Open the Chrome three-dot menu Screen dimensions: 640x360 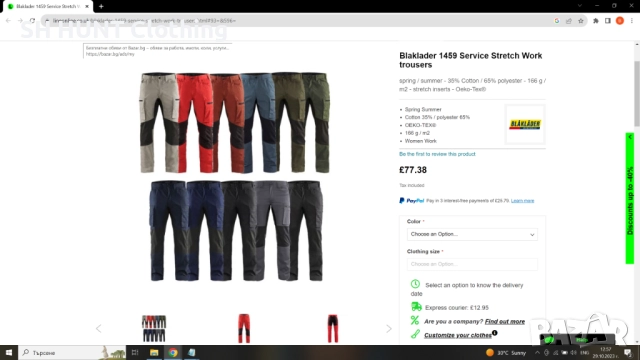pos(631,21)
